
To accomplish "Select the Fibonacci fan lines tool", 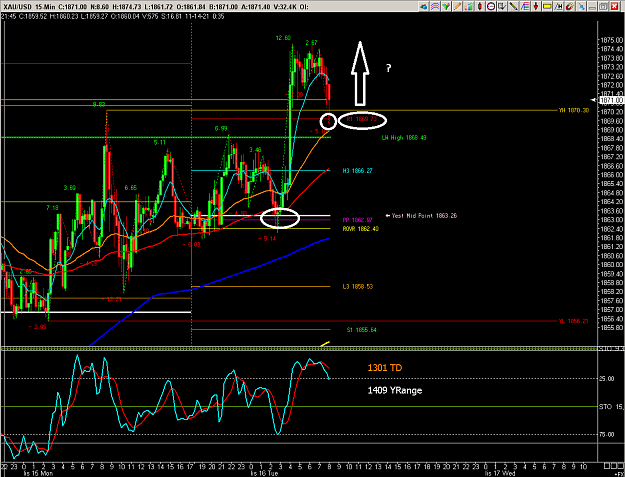I will [525, 6].
